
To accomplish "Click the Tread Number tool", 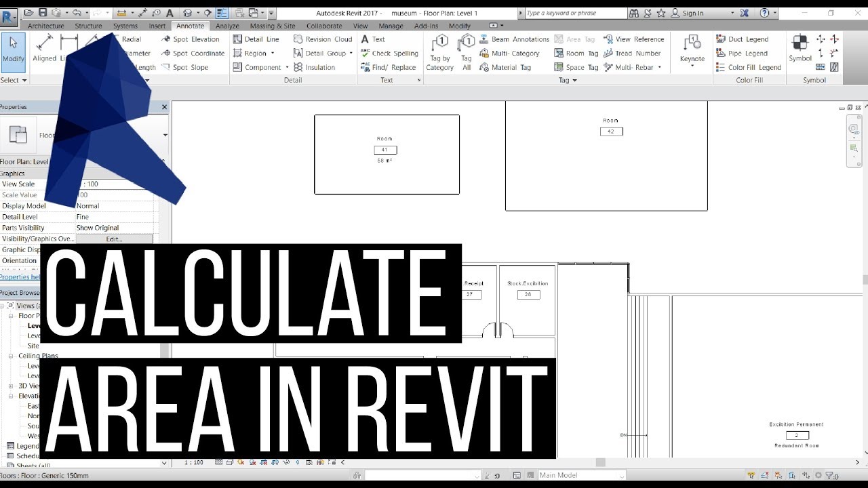I will coord(631,54).
